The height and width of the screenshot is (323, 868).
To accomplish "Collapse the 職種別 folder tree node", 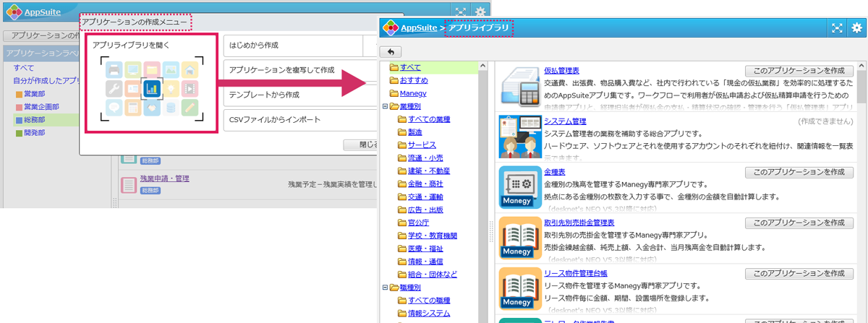I will [385, 288].
